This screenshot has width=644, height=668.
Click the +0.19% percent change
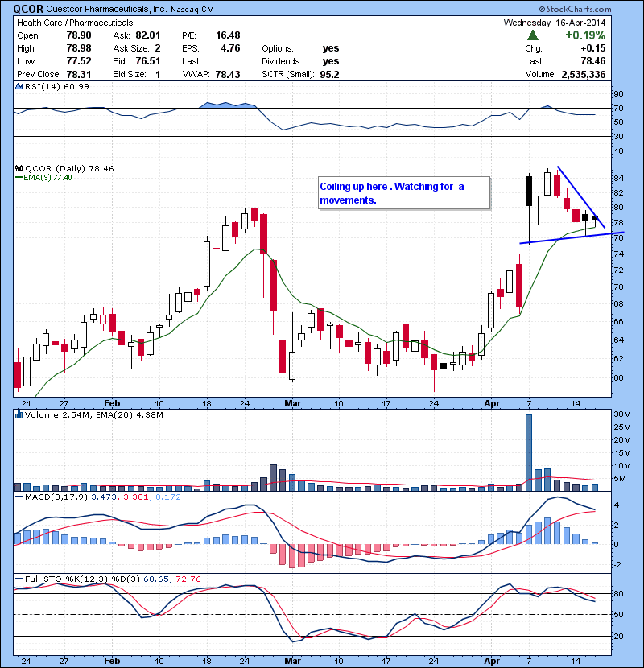point(585,35)
